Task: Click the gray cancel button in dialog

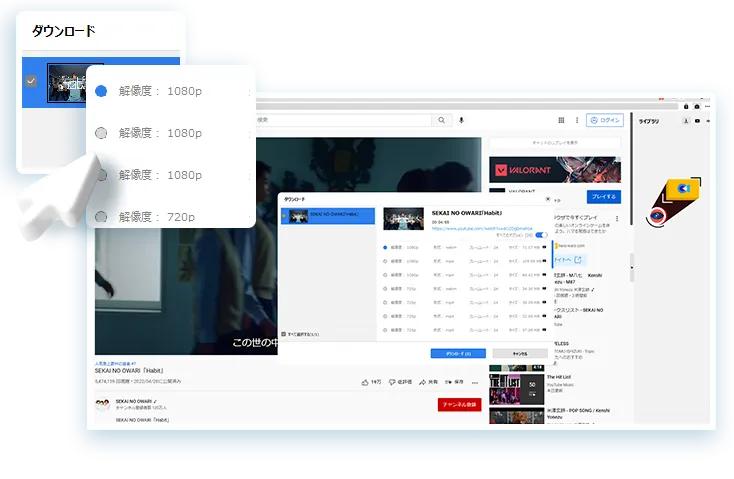Action: tap(520, 354)
